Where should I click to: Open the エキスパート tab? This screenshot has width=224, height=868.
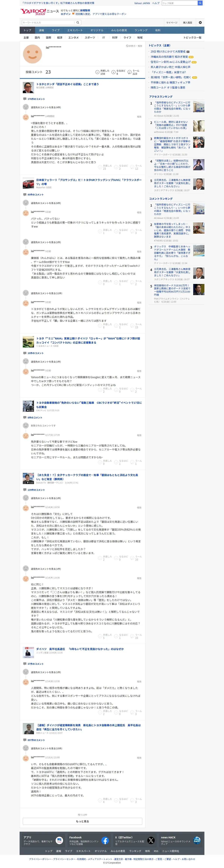tap(75, 30)
